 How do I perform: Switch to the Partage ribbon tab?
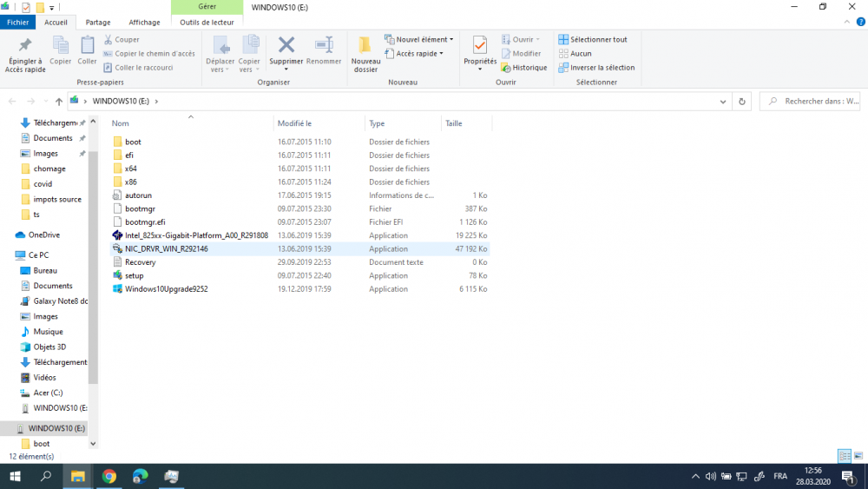98,23
